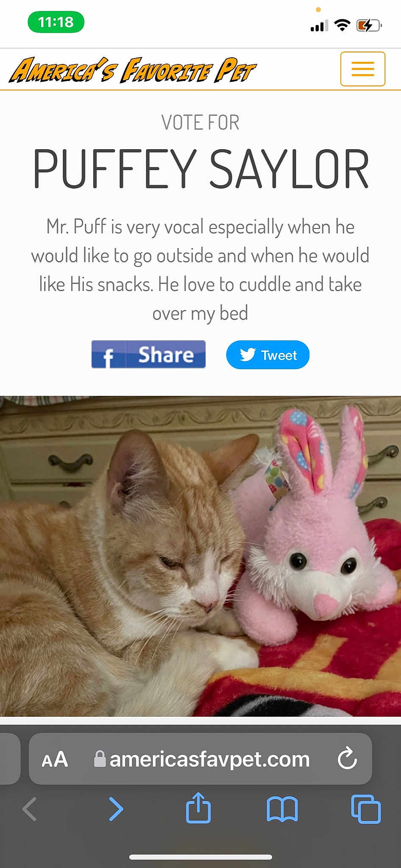Tap the America's Favorite Pet logo
This screenshot has width=401, height=868.
[x=133, y=70]
